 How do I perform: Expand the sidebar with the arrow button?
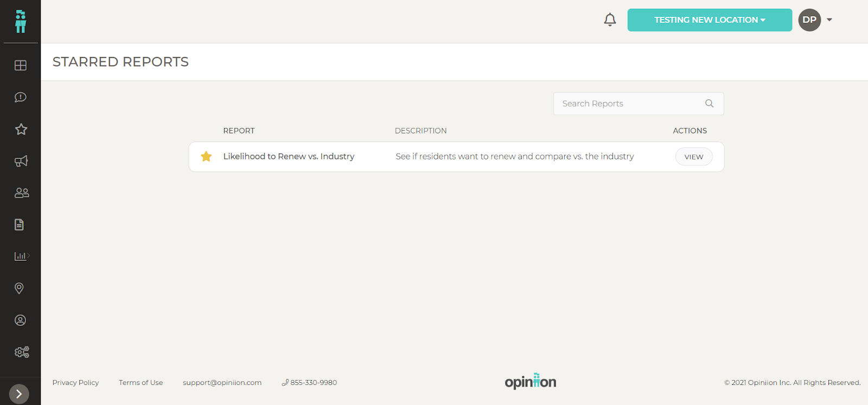tap(19, 394)
